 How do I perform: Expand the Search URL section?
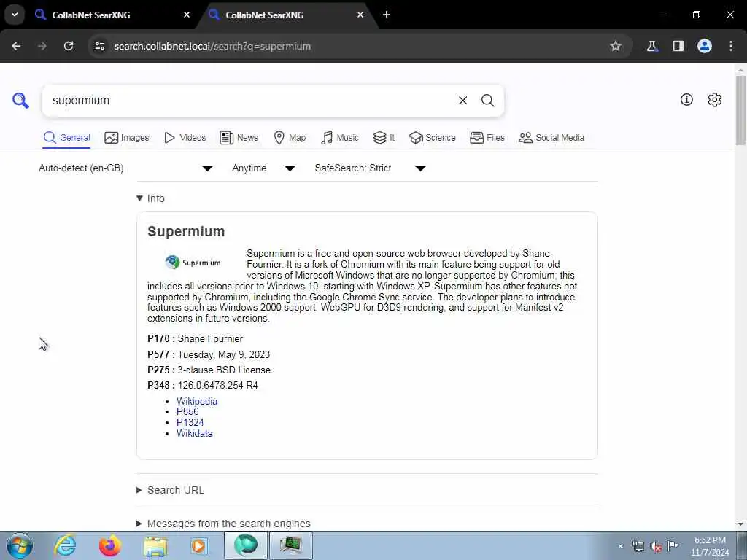171,490
